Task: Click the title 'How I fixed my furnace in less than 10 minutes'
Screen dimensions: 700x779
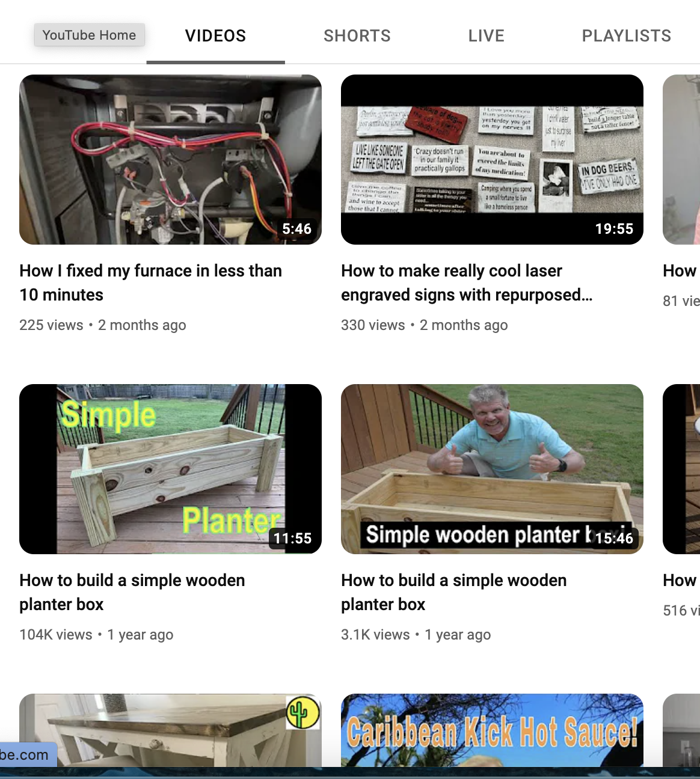Action: [150, 283]
